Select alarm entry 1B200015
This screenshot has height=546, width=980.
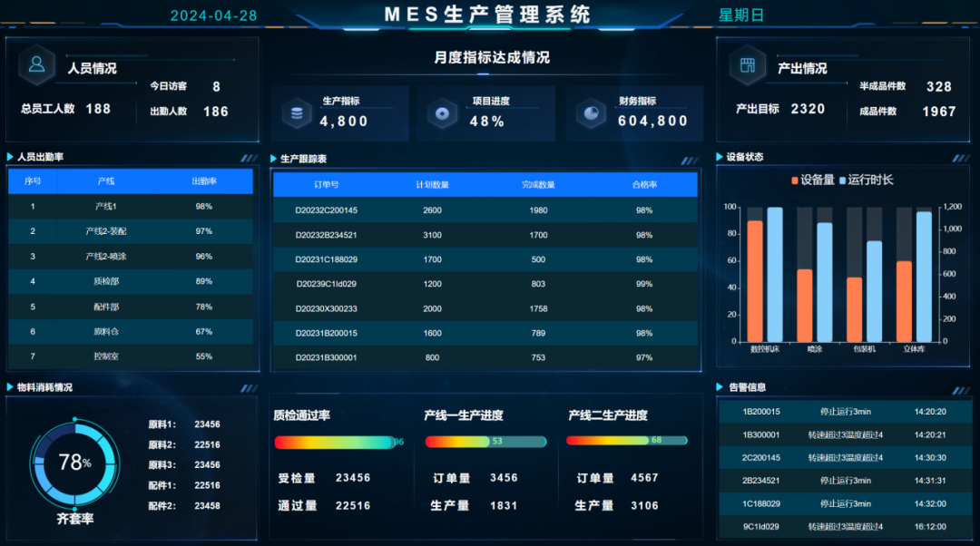coord(833,412)
